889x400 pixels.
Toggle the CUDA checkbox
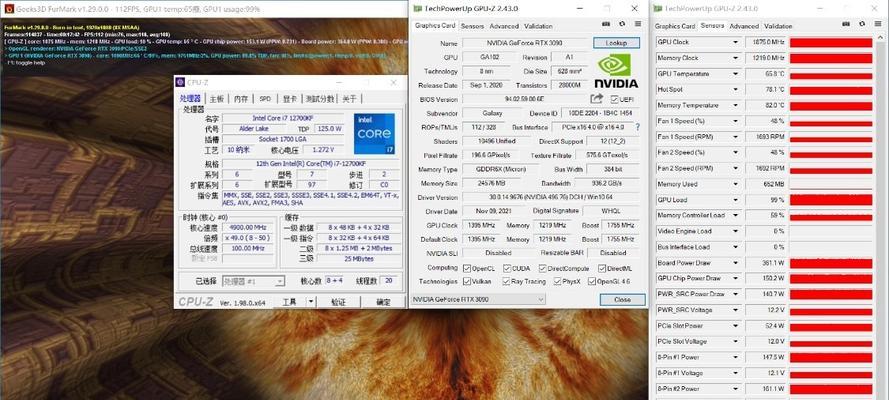pos(507,269)
